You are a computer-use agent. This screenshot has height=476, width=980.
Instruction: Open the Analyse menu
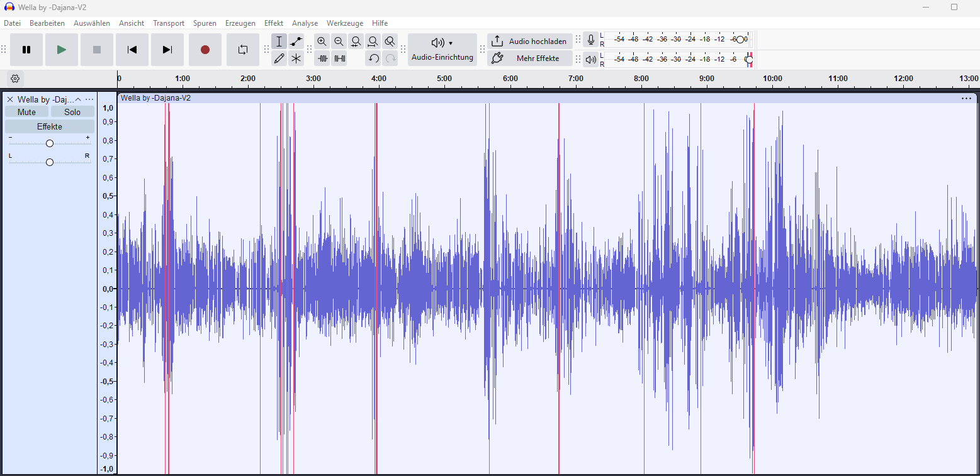coord(305,23)
